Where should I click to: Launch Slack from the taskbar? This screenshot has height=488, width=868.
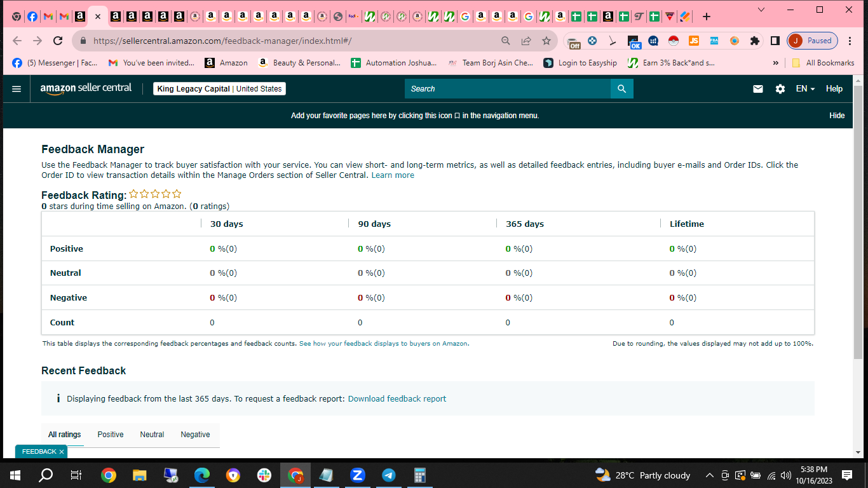[x=264, y=475]
